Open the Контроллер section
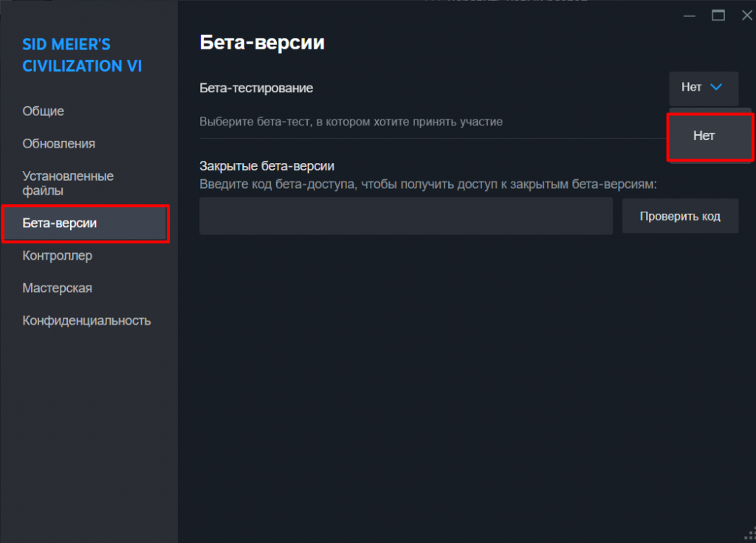The height and width of the screenshot is (543, 756). 57,256
